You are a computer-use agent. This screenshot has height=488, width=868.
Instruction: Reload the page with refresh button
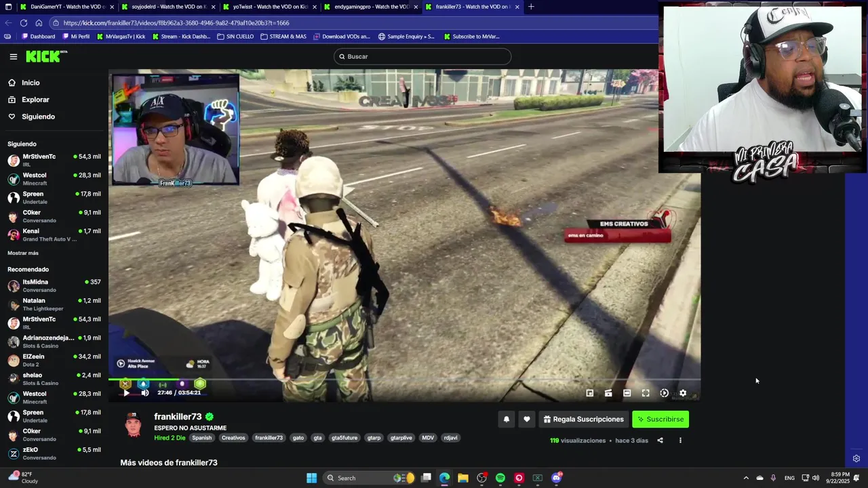coord(24,23)
